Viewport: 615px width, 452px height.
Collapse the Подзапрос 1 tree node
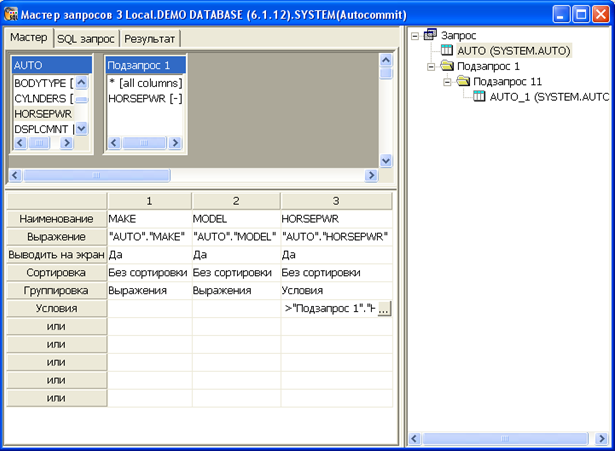click(x=431, y=66)
